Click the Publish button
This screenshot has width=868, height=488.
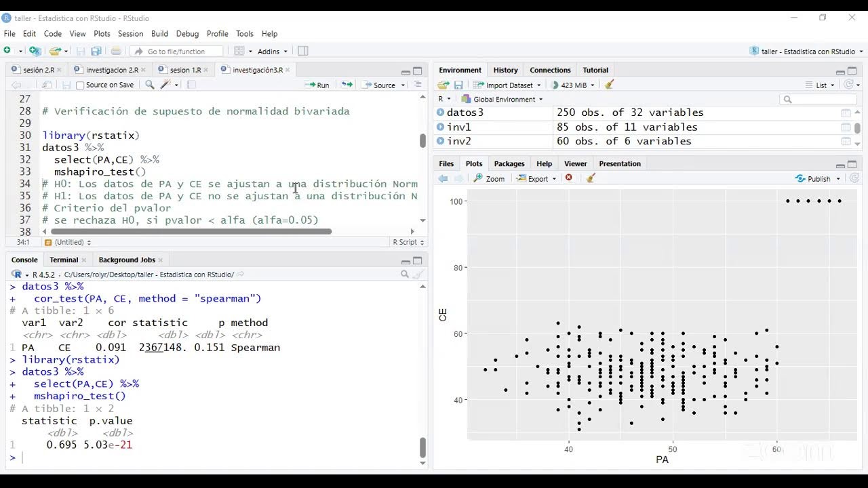click(x=813, y=178)
